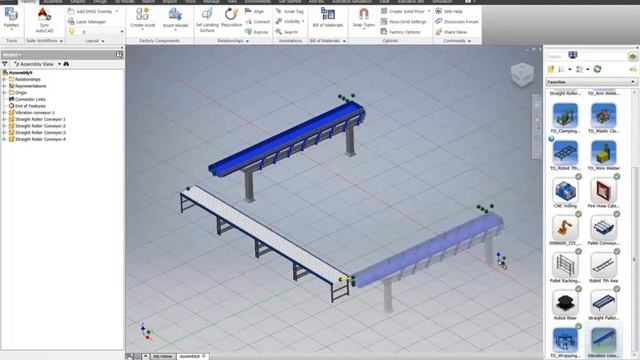Image resolution: width=640 pixels, height=360 pixels.
Task: Click the Reposition tool
Action: pyautogui.click(x=231, y=18)
